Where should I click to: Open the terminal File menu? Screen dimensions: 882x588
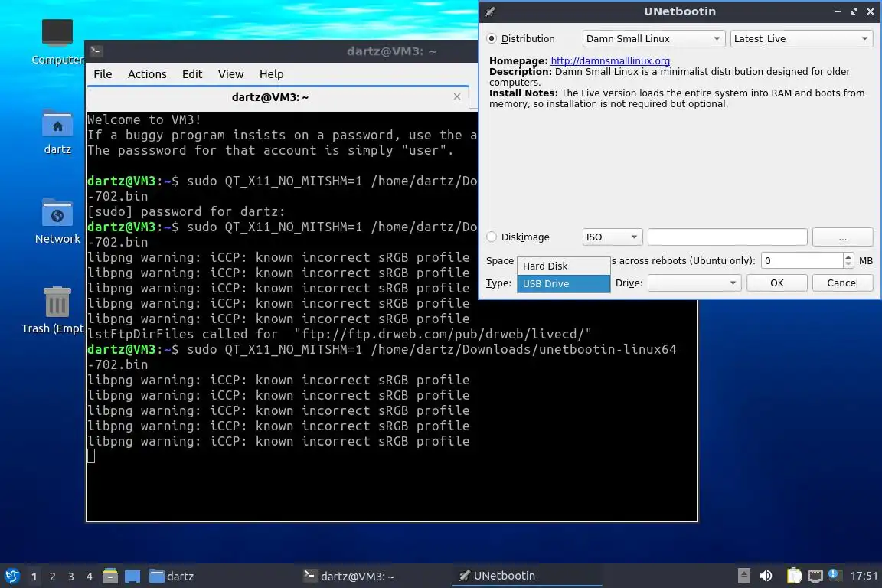pyautogui.click(x=103, y=74)
